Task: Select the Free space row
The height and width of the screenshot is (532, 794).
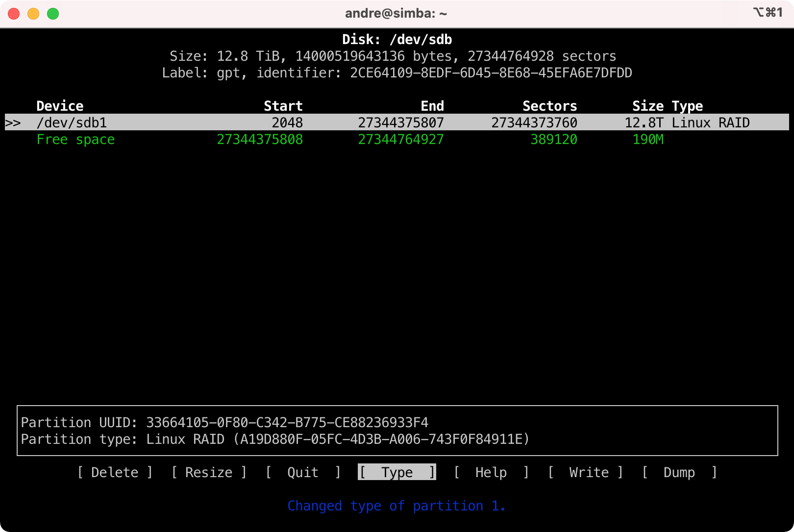Action: pyautogui.click(x=75, y=140)
